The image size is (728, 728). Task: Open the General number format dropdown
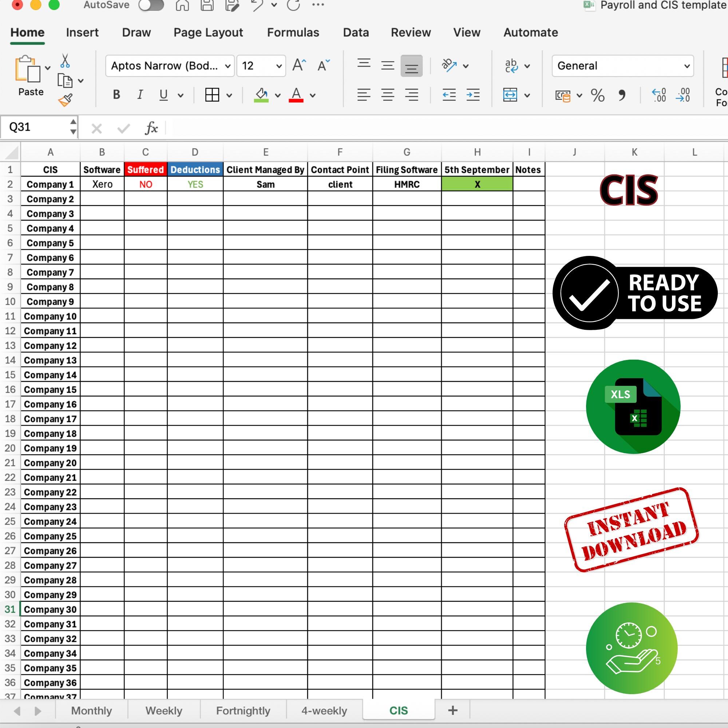[x=622, y=66]
